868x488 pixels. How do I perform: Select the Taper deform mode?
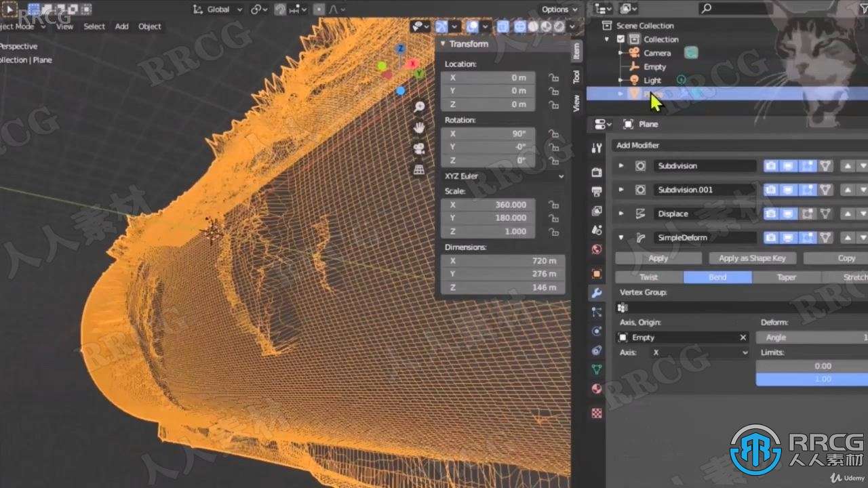click(787, 277)
